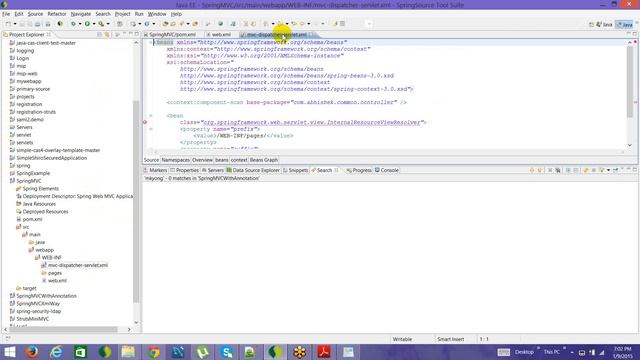Image resolution: width=640 pixels, height=360 pixels.
Task: Remove selected matches in Search view
Action: (x=550, y=170)
